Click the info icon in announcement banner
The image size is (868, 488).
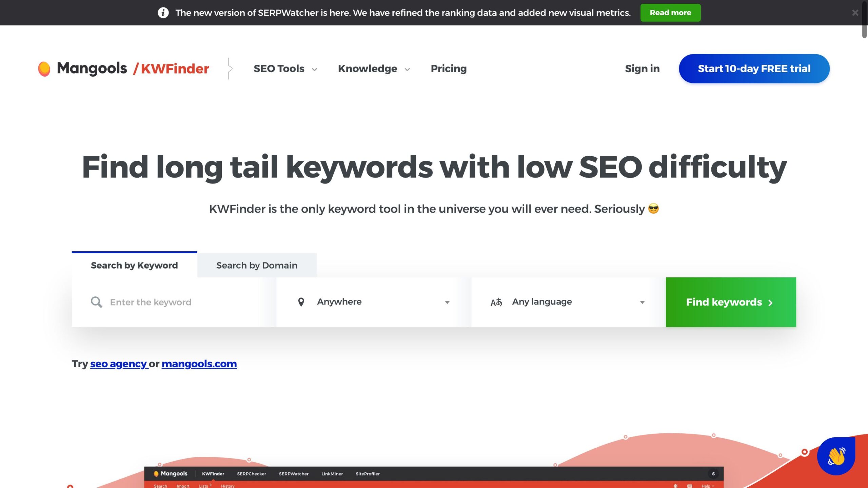[163, 13]
